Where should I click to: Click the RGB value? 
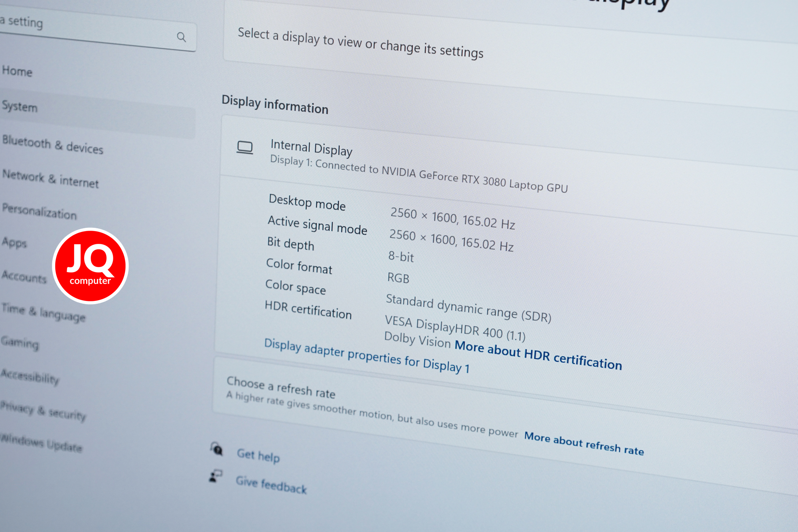(398, 277)
